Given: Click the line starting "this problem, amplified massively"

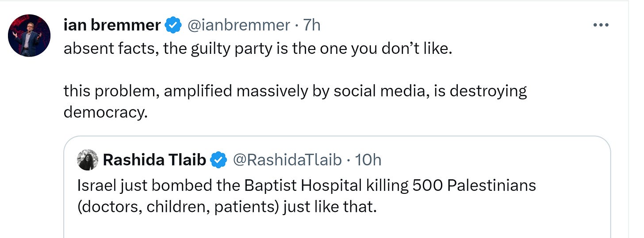Looking at the screenshot, I should tap(295, 91).
